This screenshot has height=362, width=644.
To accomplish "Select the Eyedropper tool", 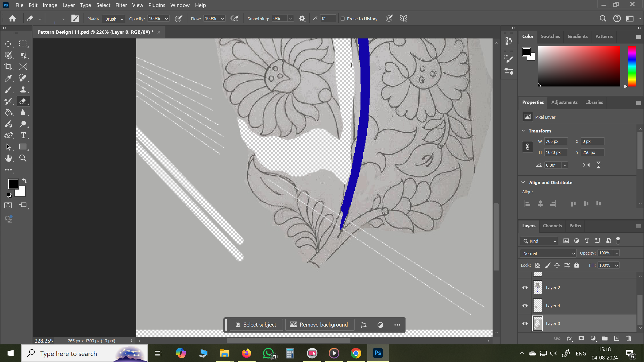I will [x=8, y=78].
